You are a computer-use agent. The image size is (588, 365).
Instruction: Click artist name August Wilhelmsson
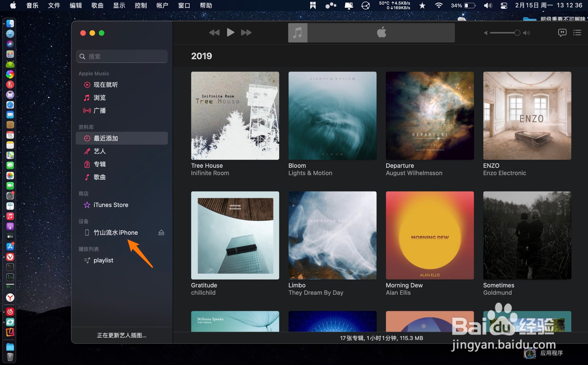(414, 173)
